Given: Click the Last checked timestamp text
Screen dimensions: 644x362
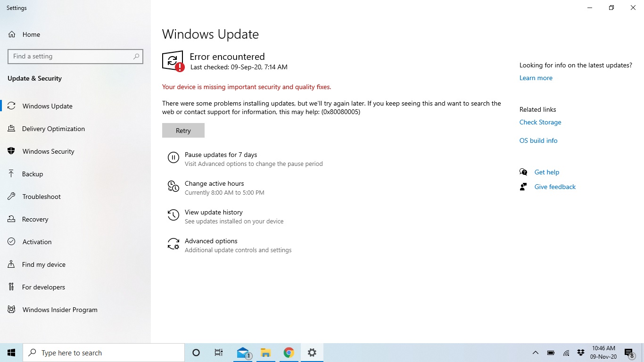Looking at the screenshot, I should (x=239, y=67).
